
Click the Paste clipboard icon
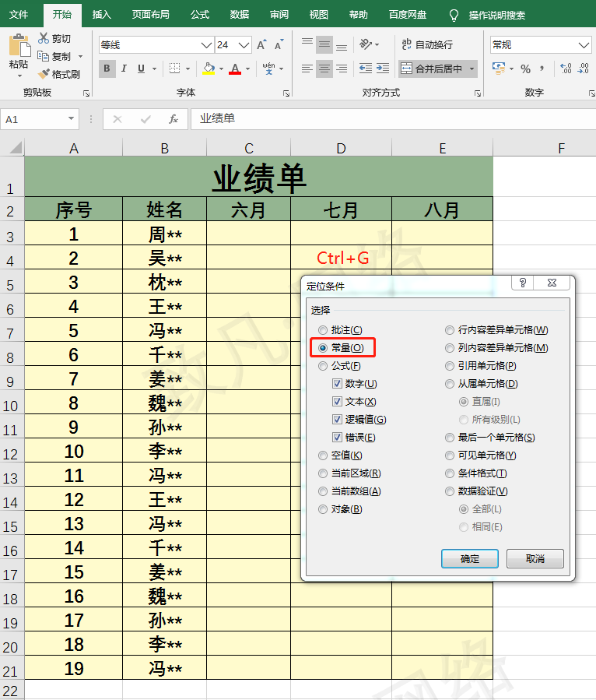tap(19, 44)
